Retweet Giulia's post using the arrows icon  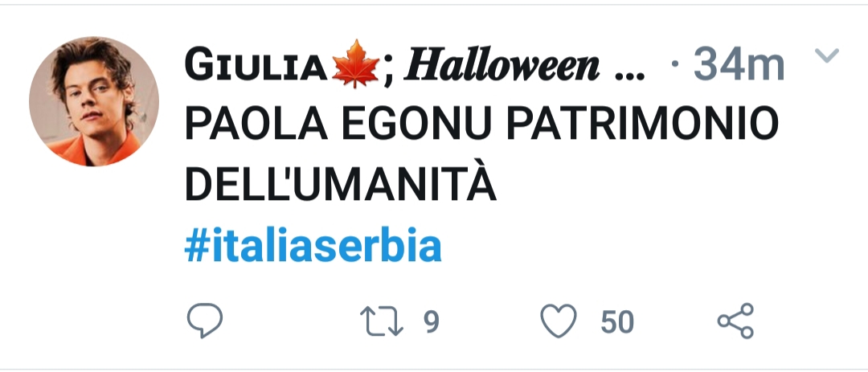click(382, 321)
